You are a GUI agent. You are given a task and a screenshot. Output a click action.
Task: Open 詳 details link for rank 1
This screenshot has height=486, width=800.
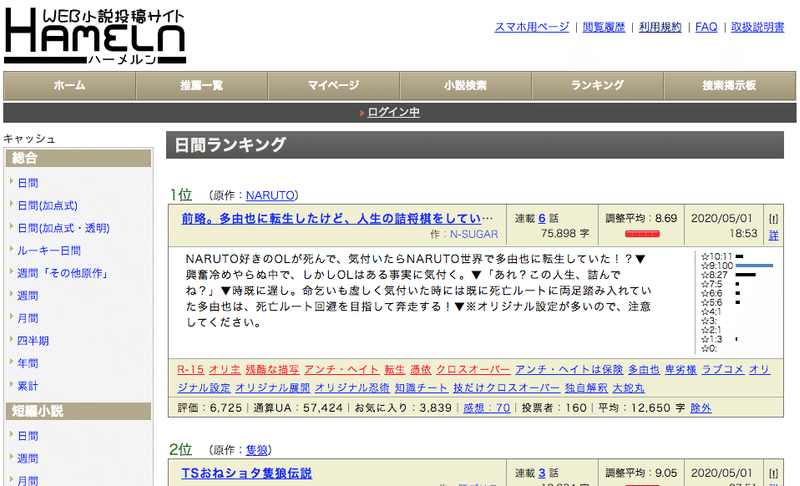773,235
